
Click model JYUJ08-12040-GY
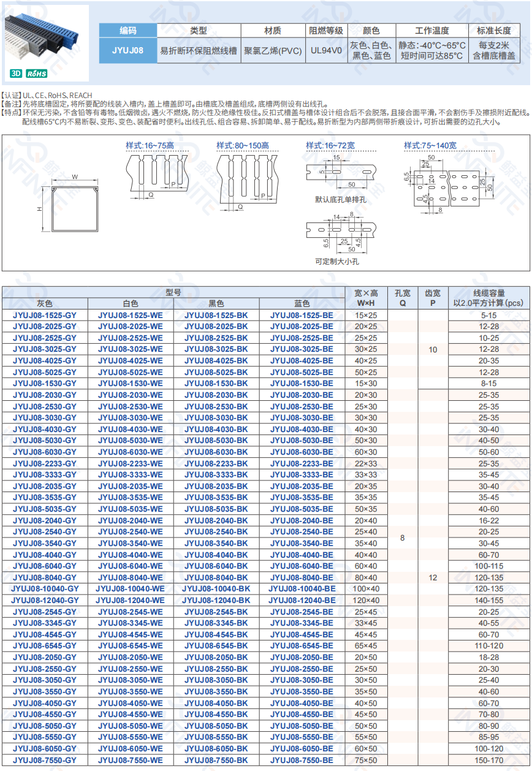[x=45, y=600]
